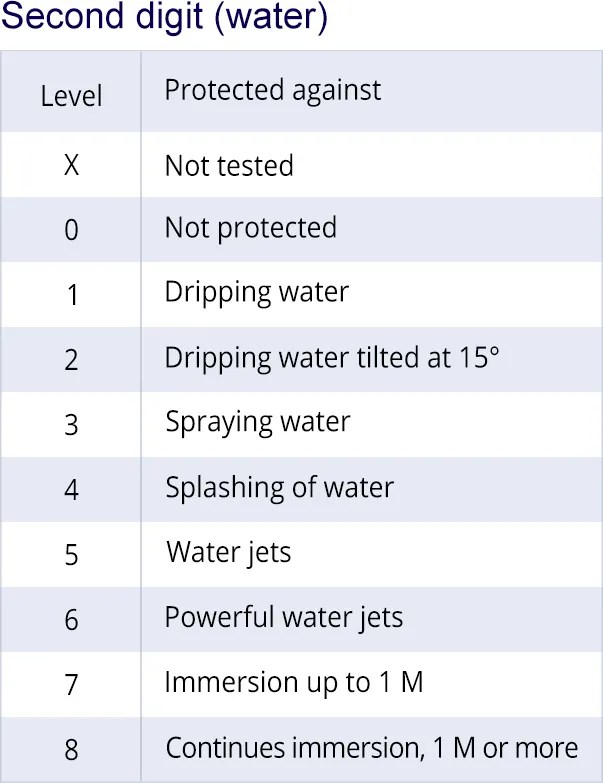Click the "Not protected" row text
Viewport: 603px width, 783px height.
click(250, 227)
